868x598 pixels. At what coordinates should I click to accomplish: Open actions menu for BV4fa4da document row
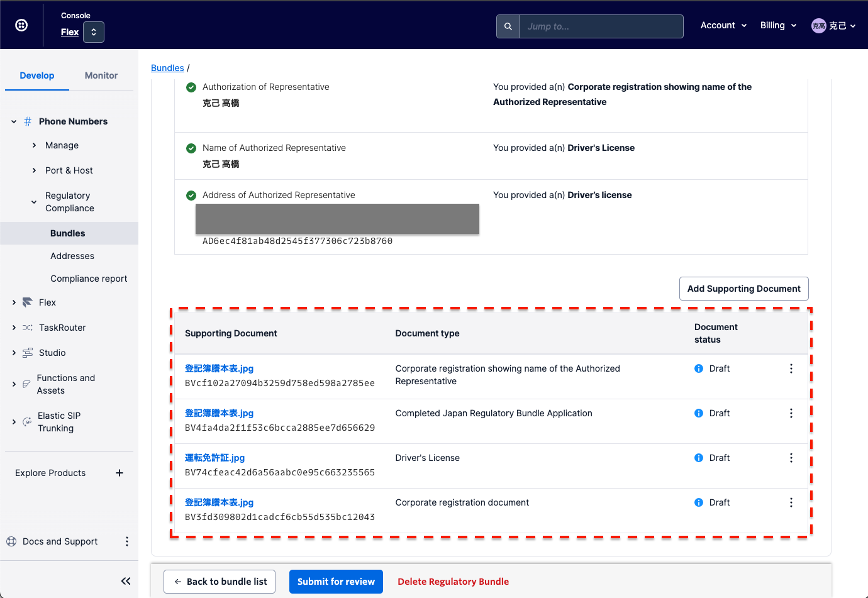791,413
